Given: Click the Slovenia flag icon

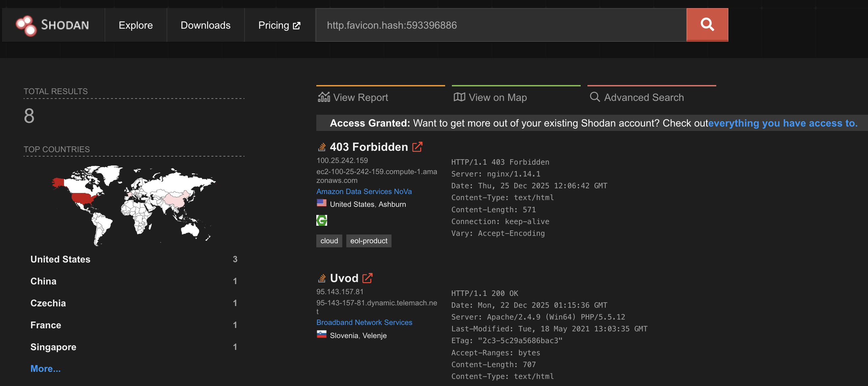Looking at the screenshot, I should (321, 335).
